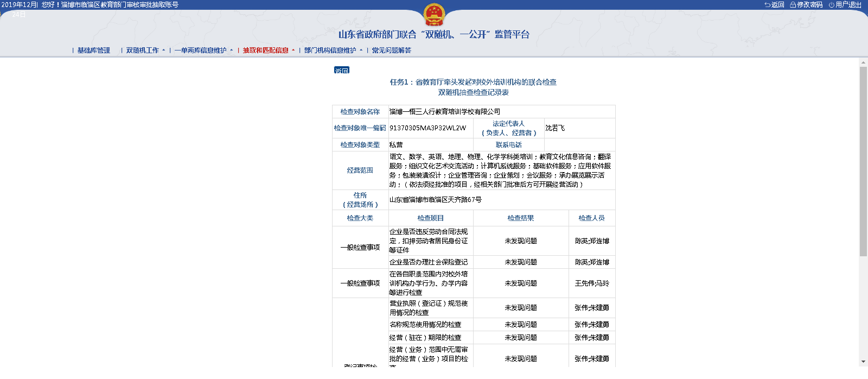Viewport: 868px width, 379px height.
Task: Click the lock icon beside 修改密码
Action: [793, 5]
